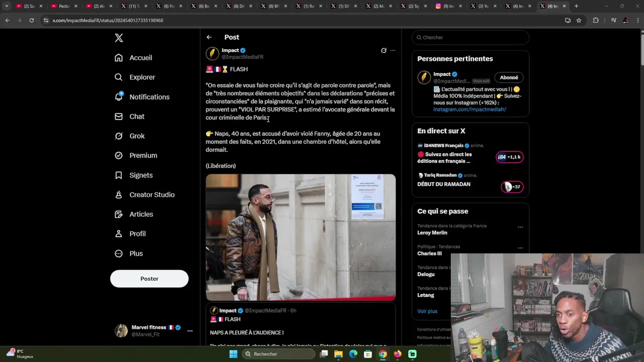Open a new browser tab with plus
Screen dimensions: 644x362
576,6
